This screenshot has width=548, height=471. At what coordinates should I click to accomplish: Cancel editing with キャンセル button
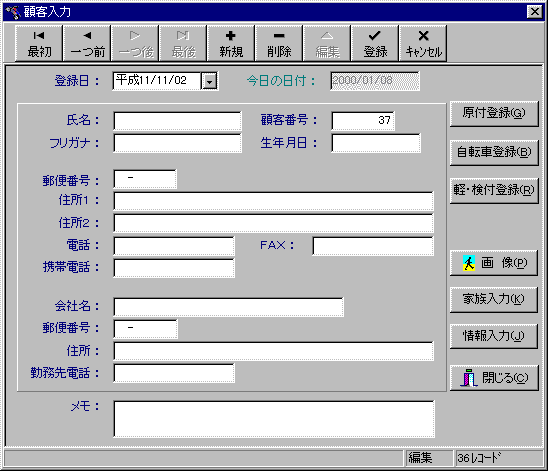pyautogui.click(x=423, y=43)
